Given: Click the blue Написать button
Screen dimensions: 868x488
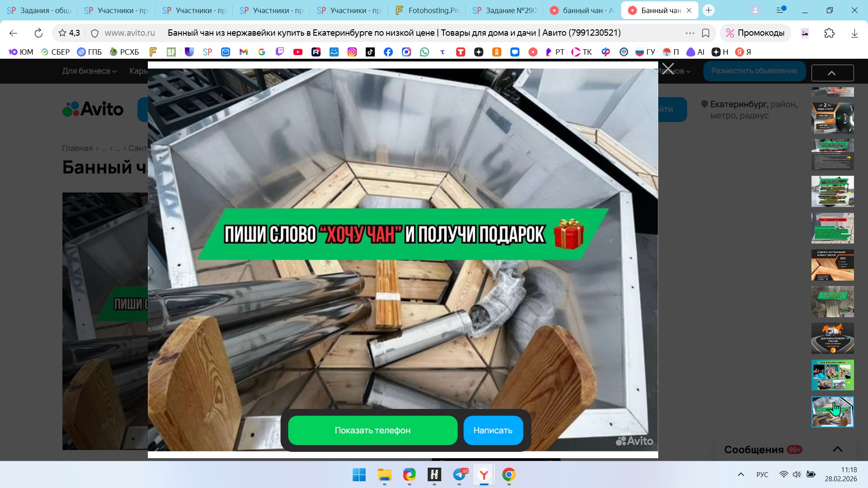Looking at the screenshot, I should pyautogui.click(x=493, y=430).
